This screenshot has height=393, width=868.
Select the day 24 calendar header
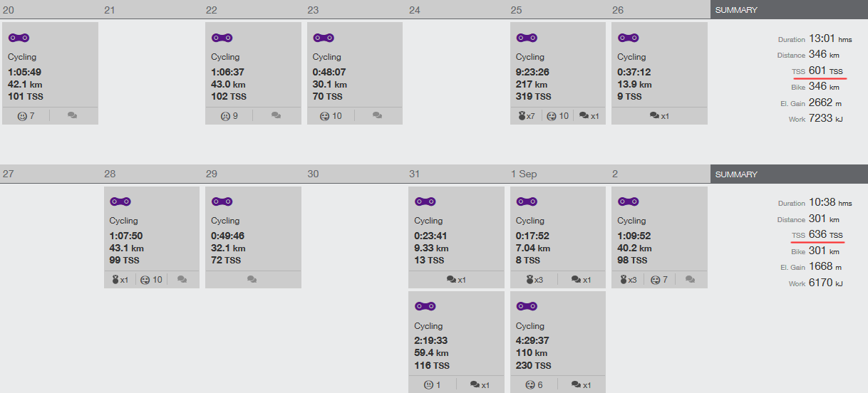[457, 10]
